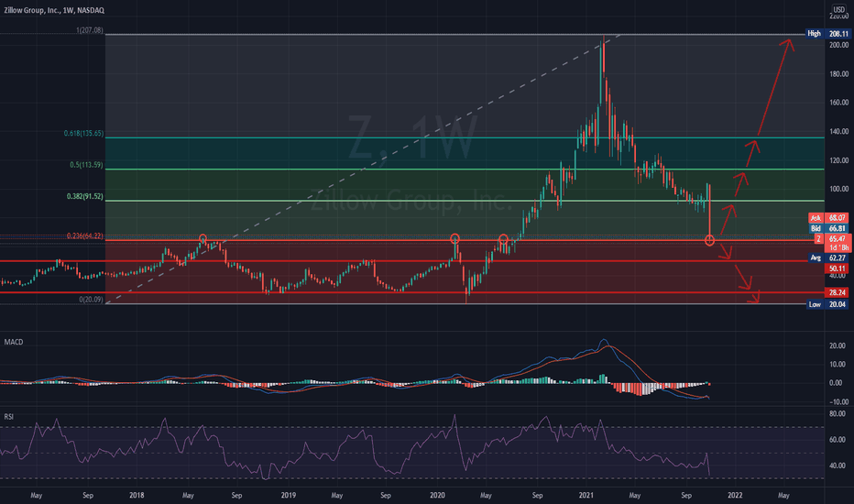Select Fibonacci label 0.236(64.22)
Image resolution: width=854 pixels, height=504 pixels.
click(85, 236)
